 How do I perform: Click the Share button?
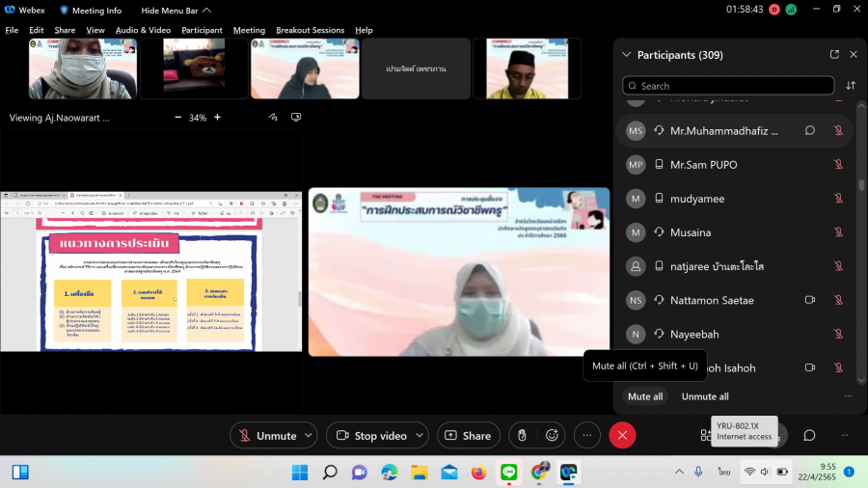point(468,436)
